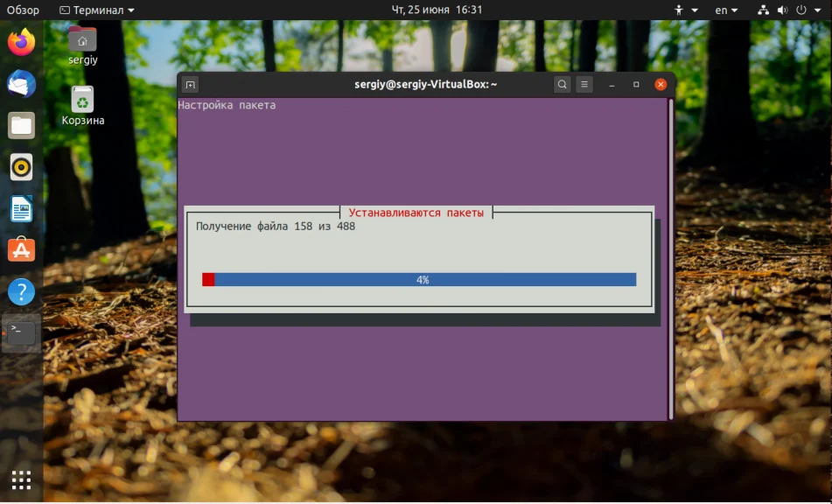
Task: Open the en keyboard layout menu
Action: (x=726, y=10)
